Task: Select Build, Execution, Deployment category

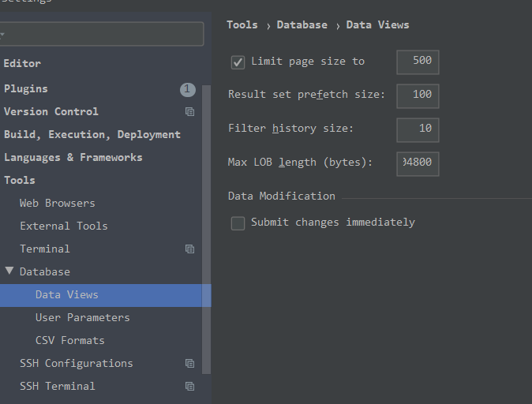Action: coord(92,135)
